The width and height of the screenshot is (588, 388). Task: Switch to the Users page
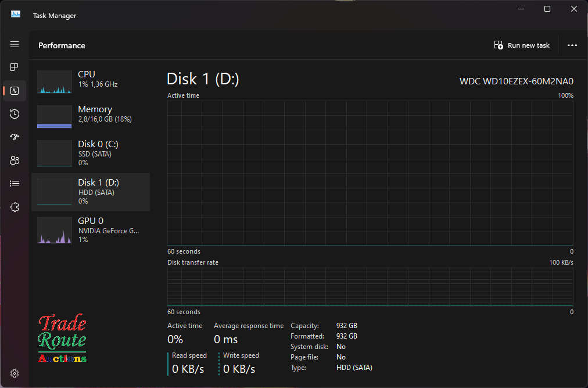(x=15, y=161)
